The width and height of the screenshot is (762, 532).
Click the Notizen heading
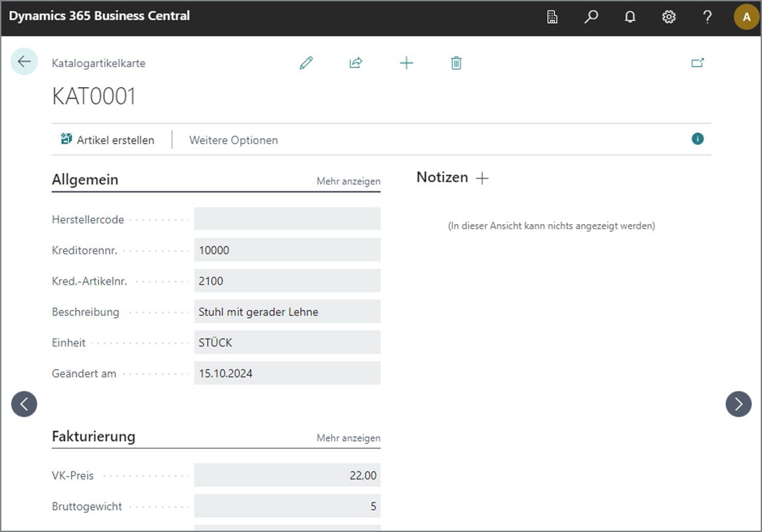[x=442, y=178]
